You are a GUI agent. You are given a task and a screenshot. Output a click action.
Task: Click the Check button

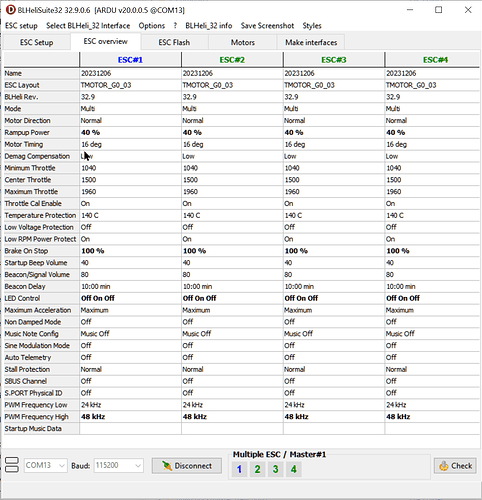pyautogui.click(x=455, y=466)
